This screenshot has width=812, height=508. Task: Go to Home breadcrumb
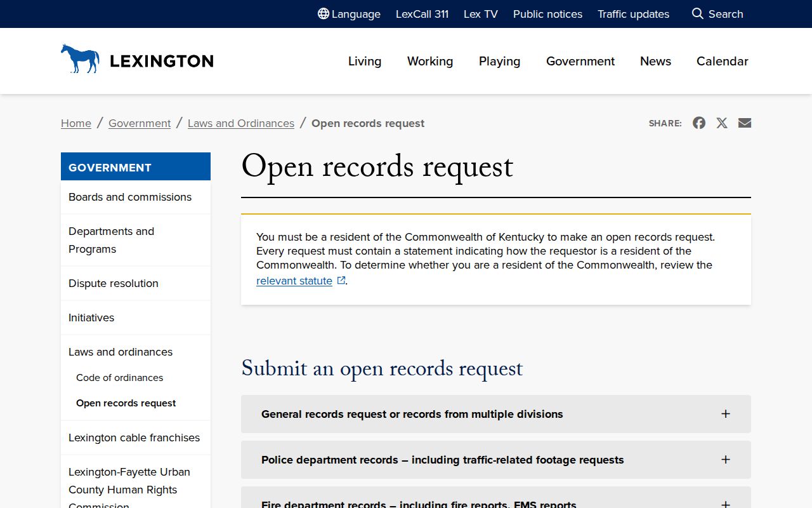click(76, 123)
